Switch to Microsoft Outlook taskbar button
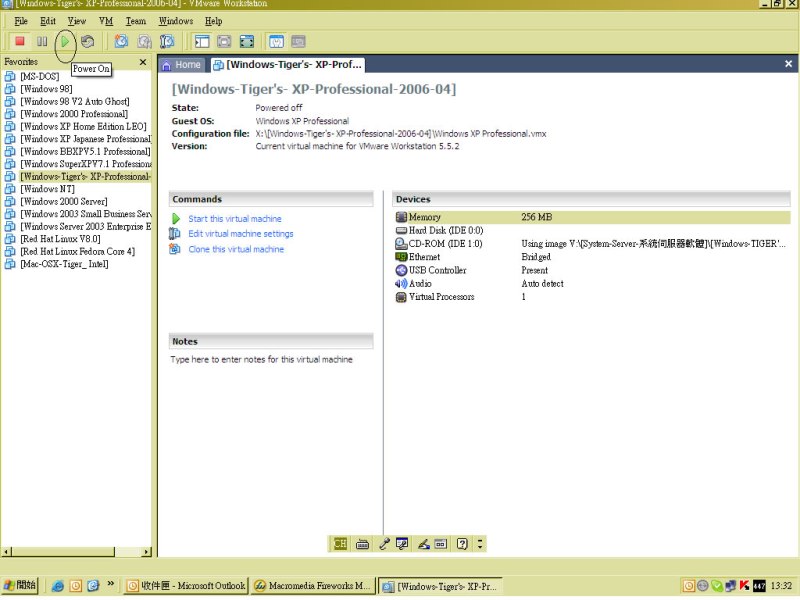 click(186, 586)
